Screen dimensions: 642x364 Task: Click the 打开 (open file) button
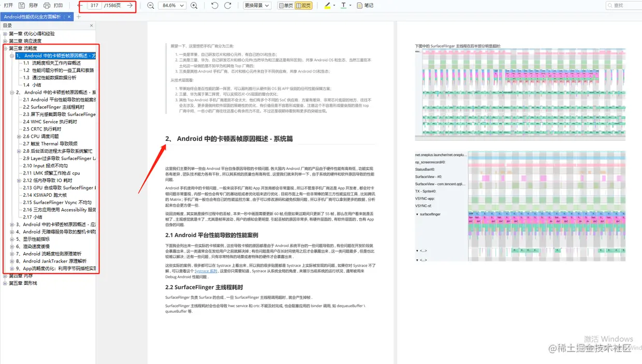click(x=8, y=5)
